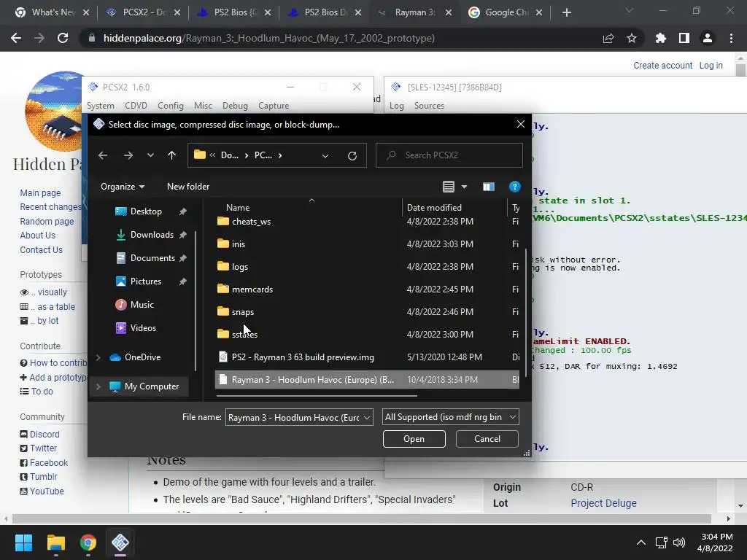Sort files by Name column
Image resolution: width=747 pixels, height=560 pixels.
238,208
